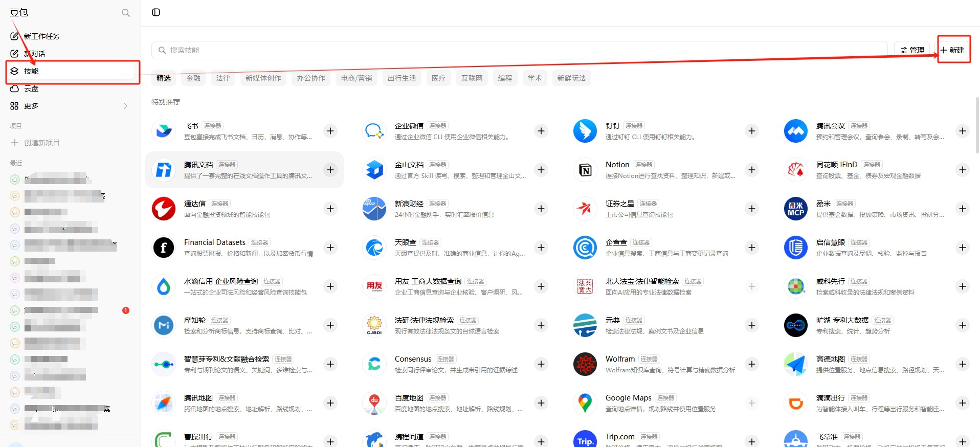Open the 滴滴出行 connector logo
Image resolution: width=980 pixels, height=447 pixels.
796,403
